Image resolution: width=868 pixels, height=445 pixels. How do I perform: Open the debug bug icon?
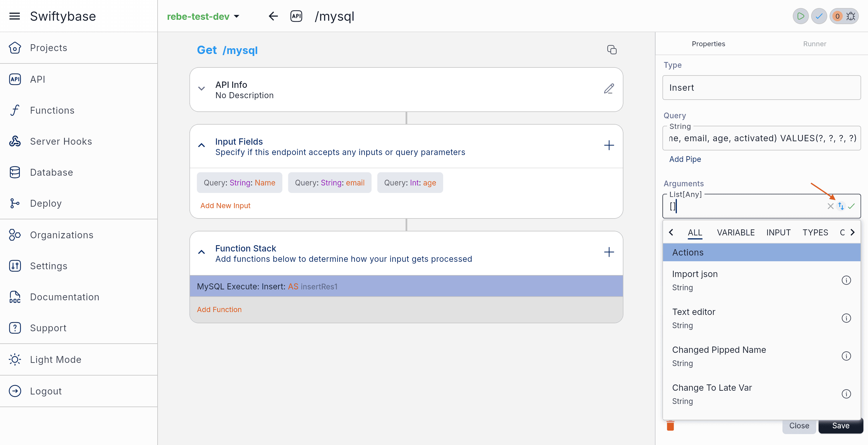click(x=851, y=16)
